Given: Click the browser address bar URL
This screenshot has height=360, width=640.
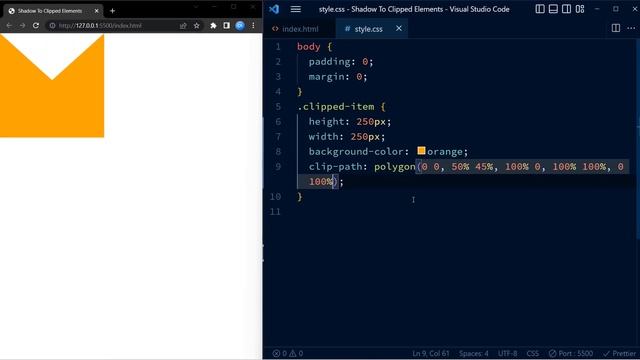Looking at the screenshot, I should [x=100, y=25].
